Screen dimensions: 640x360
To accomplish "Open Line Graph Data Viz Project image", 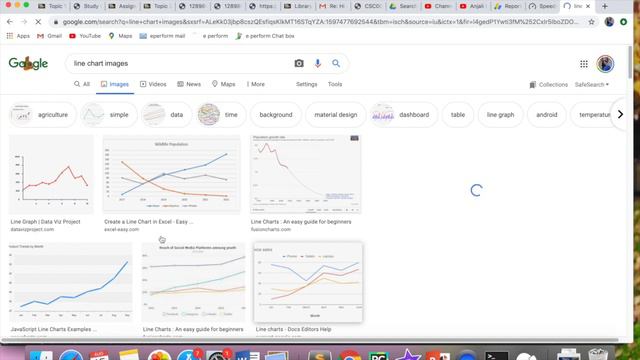I will 51,174.
